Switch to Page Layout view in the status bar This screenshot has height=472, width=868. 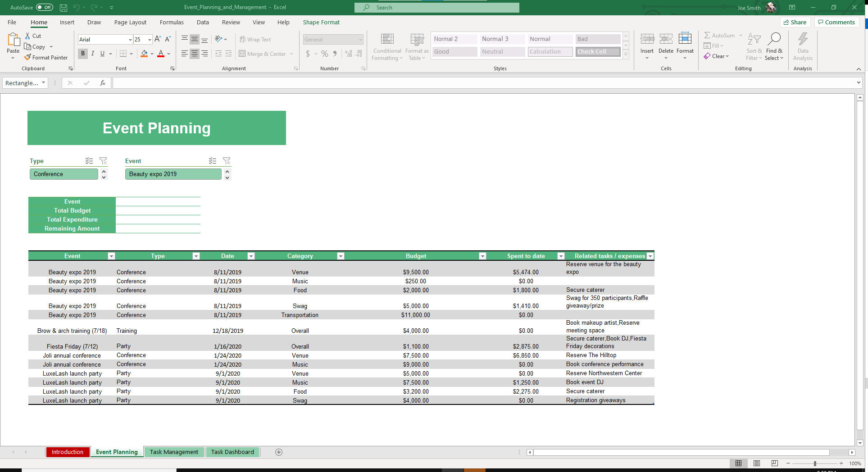pos(757,463)
